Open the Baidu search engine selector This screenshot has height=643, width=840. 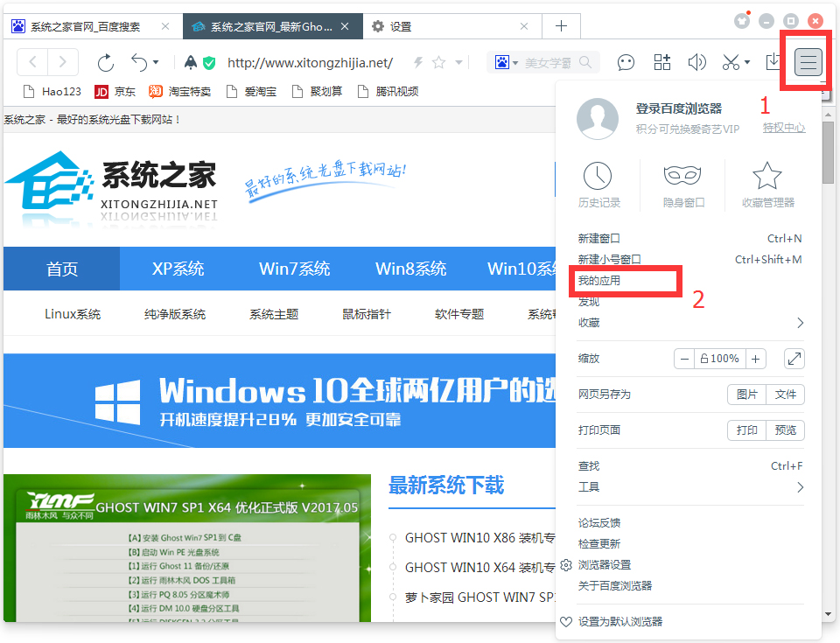point(507,63)
